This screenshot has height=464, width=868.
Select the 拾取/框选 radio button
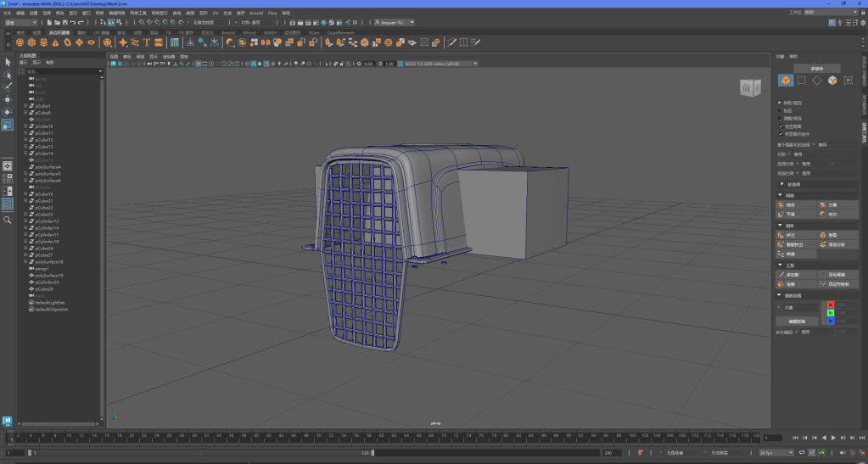coord(780,103)
